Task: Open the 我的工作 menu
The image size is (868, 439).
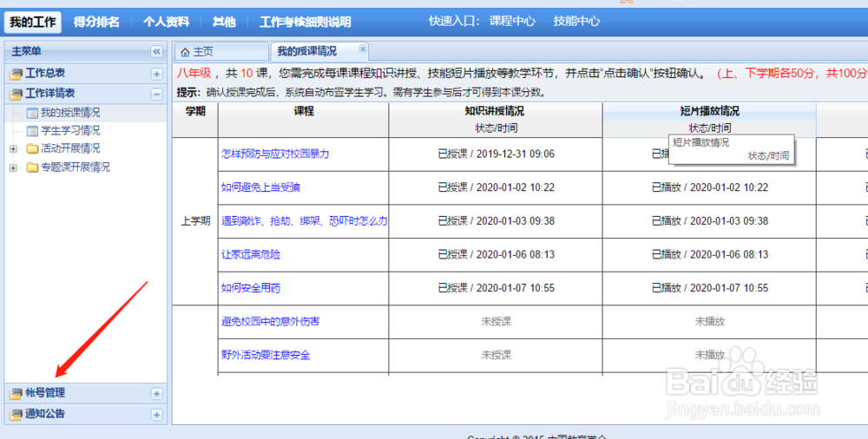Action: click(x=33, y=23)
